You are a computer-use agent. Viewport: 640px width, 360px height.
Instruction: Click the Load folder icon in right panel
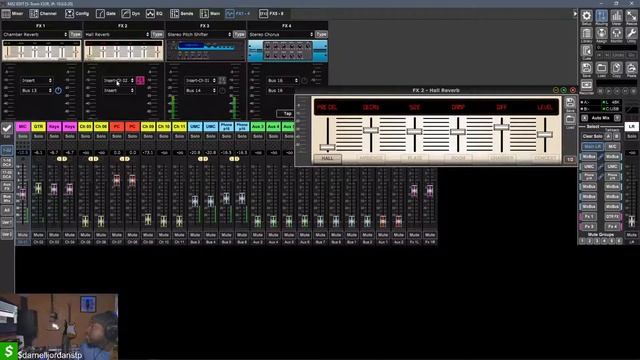pos(601,69)
